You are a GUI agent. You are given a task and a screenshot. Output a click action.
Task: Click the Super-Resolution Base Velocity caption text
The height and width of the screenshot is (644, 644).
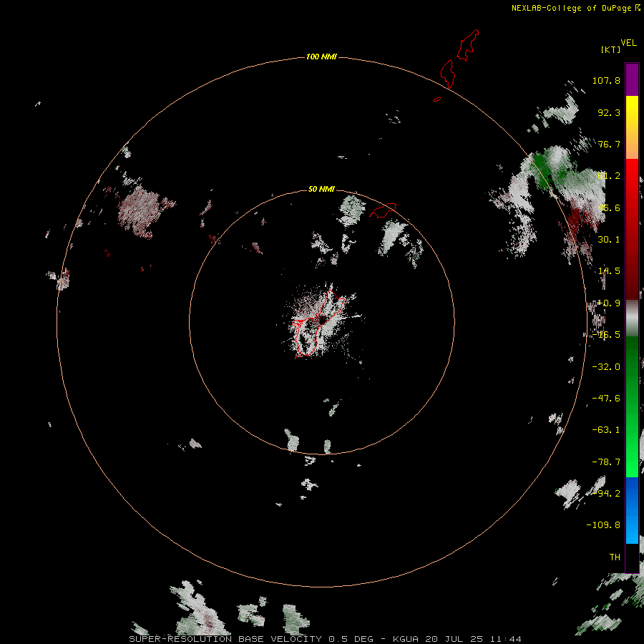(325, 639)
